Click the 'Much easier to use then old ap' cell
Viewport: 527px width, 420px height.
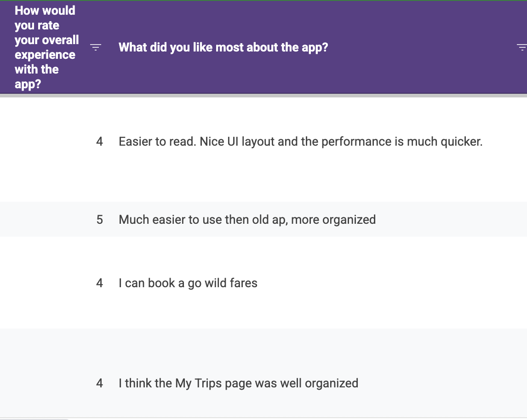coord(247,220)
